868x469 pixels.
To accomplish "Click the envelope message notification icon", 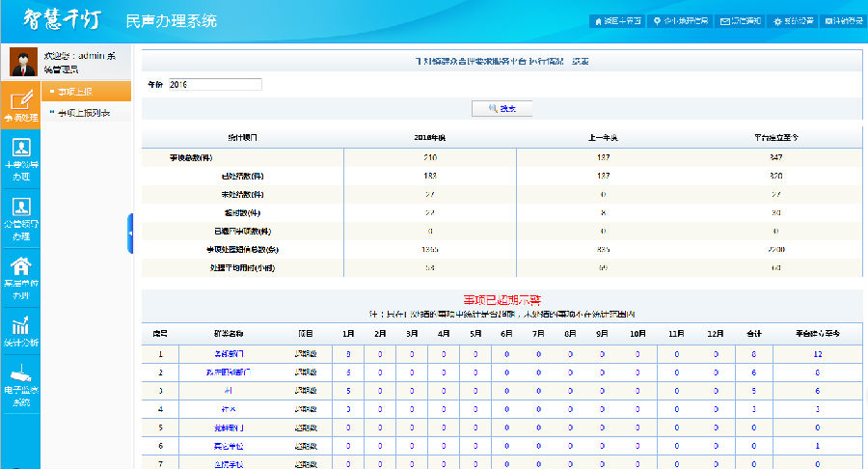I will [x=724, y=21].
